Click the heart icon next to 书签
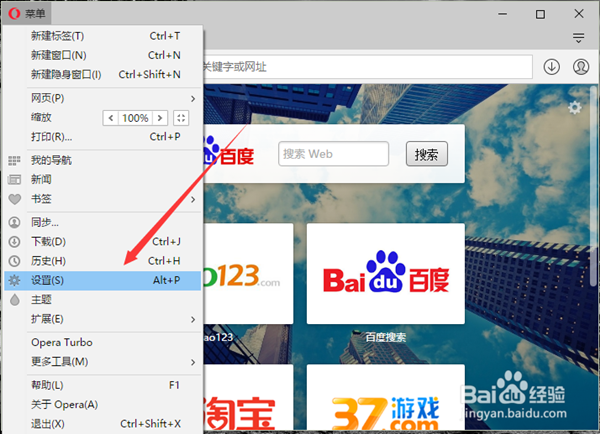 (x=15, y=199)
